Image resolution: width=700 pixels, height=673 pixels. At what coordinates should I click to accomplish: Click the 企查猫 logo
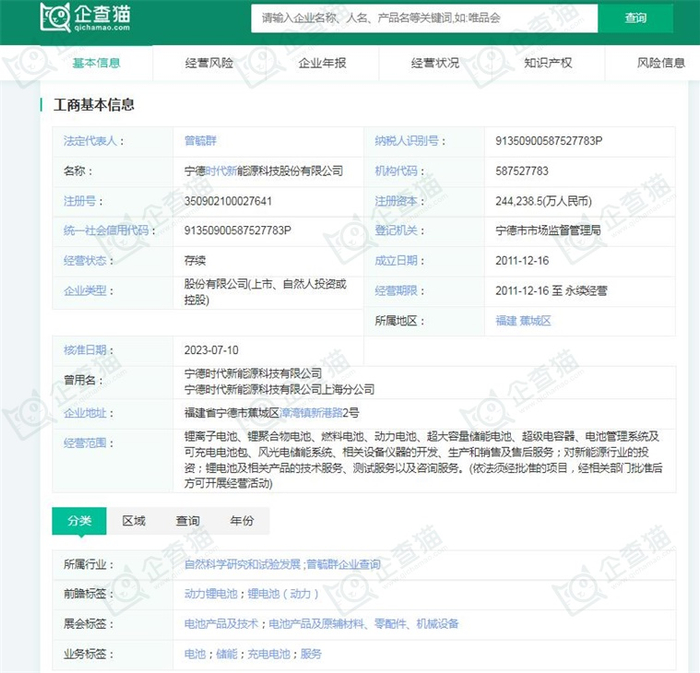point(85,17)
